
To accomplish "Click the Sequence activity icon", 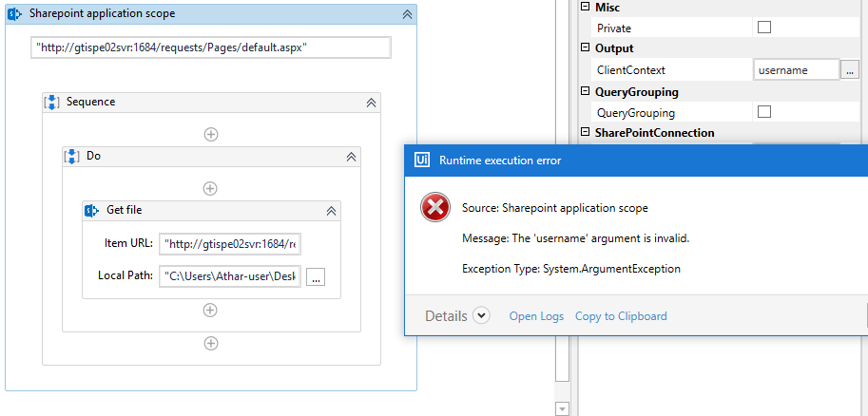I will pos(53,102).
